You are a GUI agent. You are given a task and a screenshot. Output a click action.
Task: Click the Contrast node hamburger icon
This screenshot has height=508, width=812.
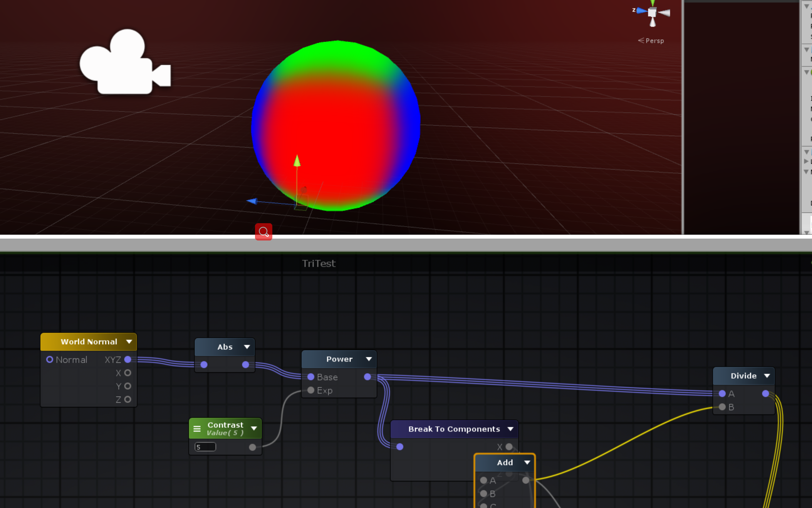pyautogui.click(x=197, y=429)
